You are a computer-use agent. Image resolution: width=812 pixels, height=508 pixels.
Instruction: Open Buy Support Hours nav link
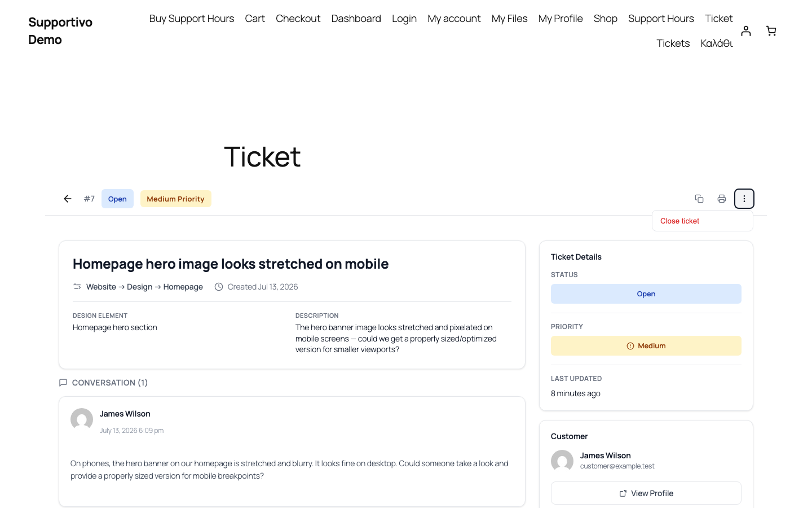pyautogui.click(x=192, y=19)
